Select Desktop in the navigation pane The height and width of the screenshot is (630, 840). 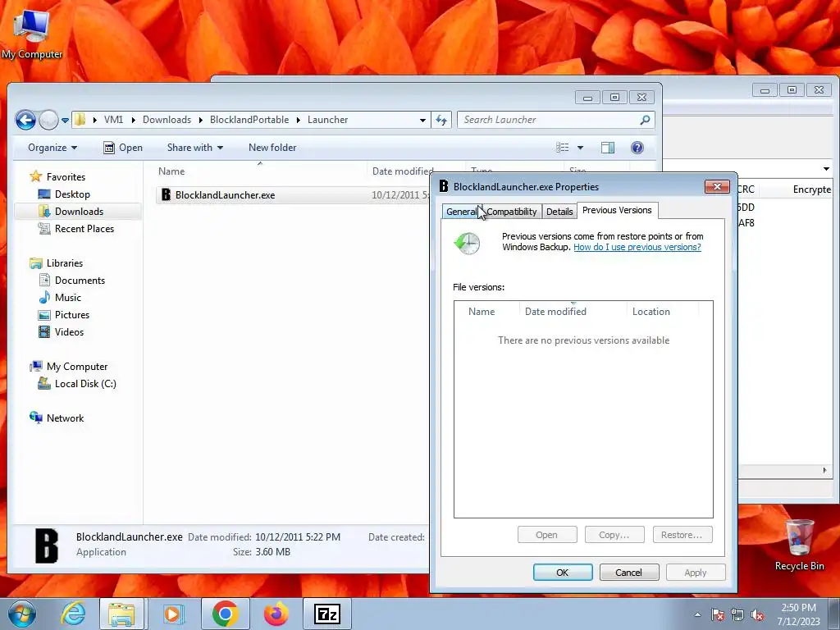point(72,194)
